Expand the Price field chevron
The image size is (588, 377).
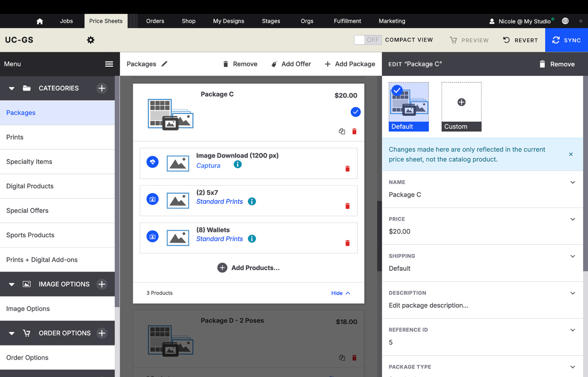click(x=572, y=219)
